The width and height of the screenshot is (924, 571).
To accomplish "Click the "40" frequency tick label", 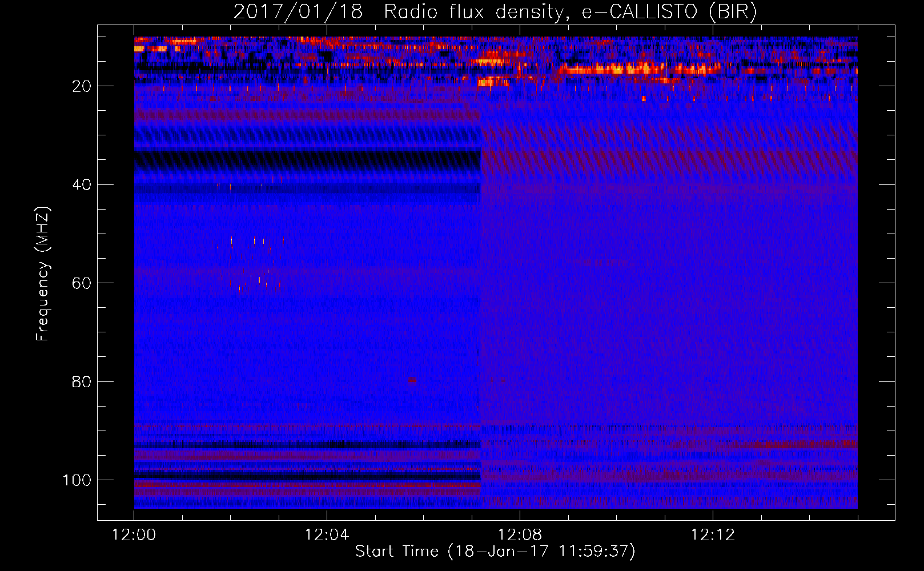I will 82,185.
